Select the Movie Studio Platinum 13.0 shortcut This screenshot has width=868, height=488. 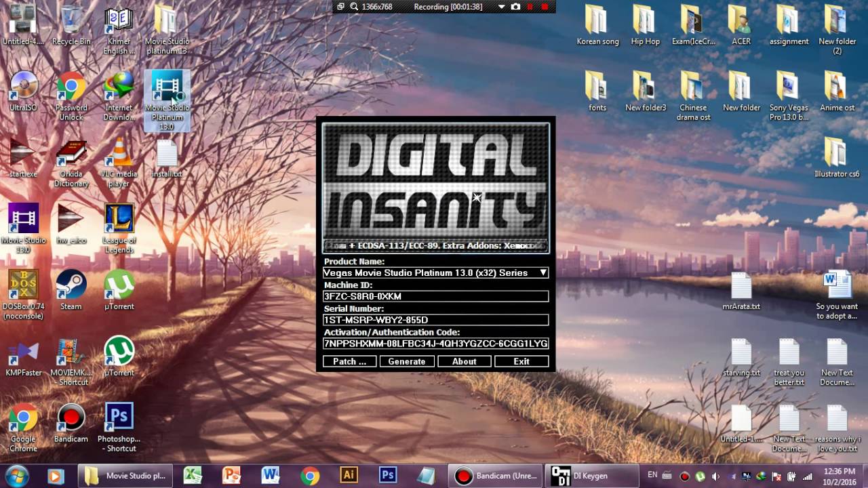coord(167,101)
